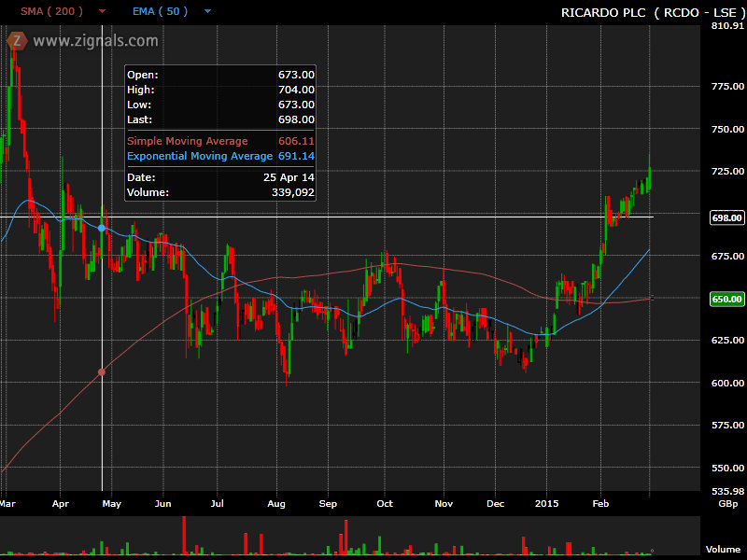Click the Volume panel label

pyautogui.click(x=723, y=550)
